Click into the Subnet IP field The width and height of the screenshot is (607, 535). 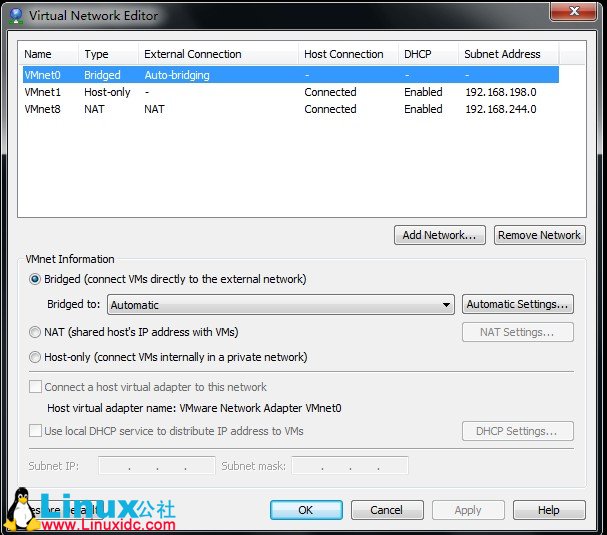(157, 466)
